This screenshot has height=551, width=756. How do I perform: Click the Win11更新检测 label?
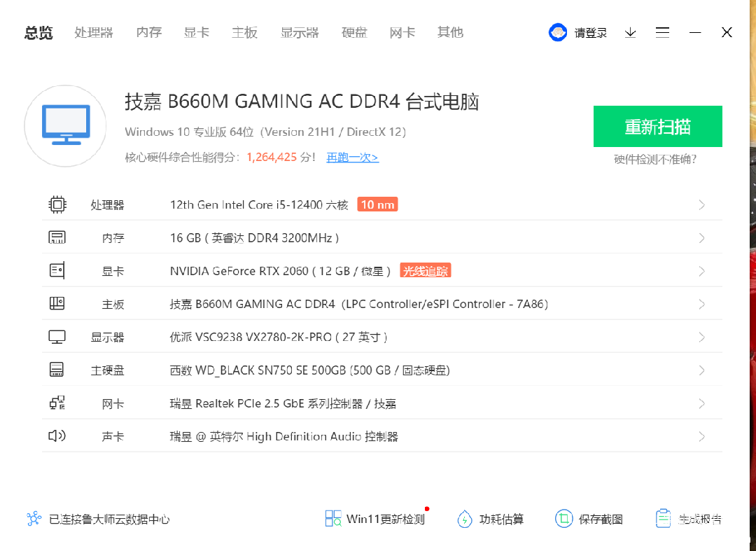[x=386, y=519]
